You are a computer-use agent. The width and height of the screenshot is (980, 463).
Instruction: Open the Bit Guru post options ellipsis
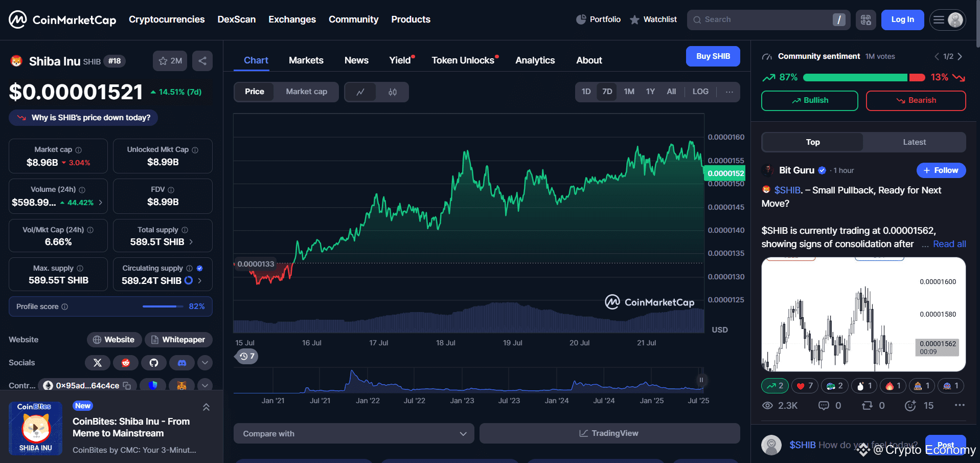click(x=960, y=405)
